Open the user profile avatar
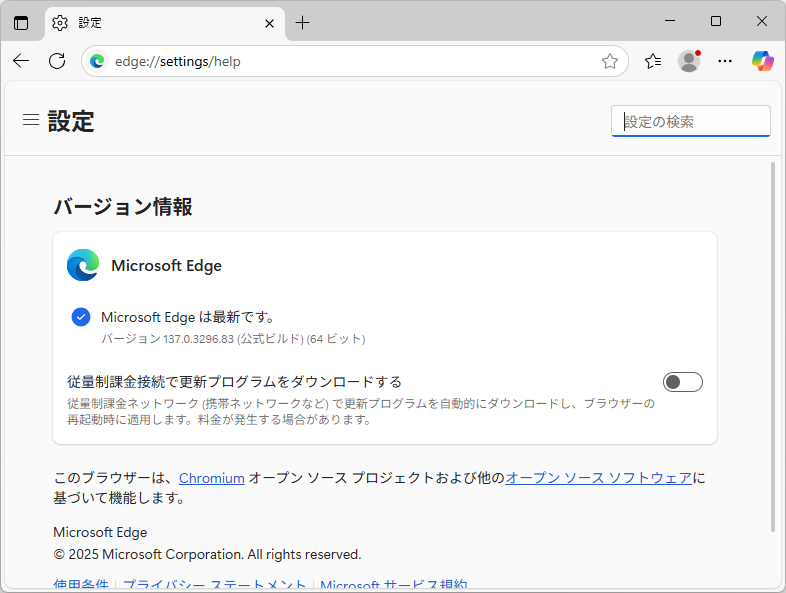This screenshot has height=593, width=786. 689,61
